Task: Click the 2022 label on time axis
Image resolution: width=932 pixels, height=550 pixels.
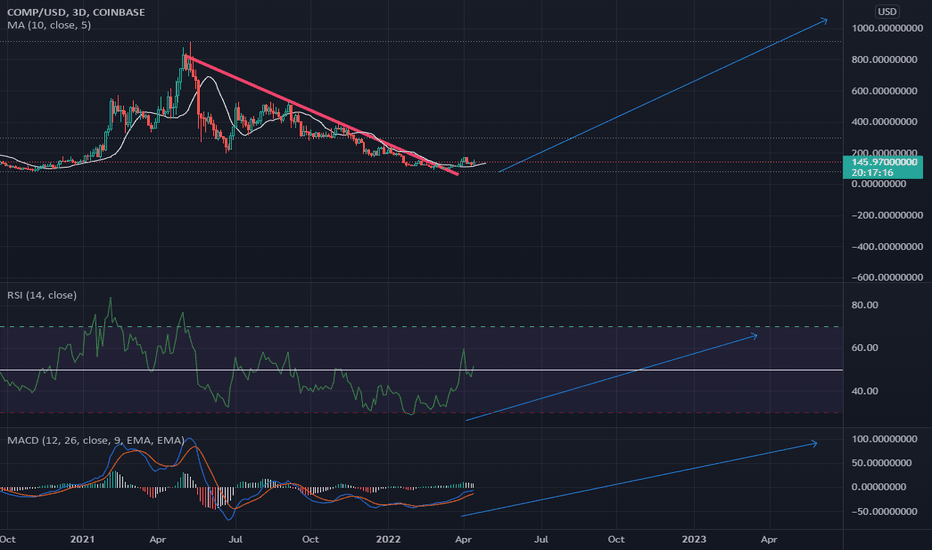Action: [388, 539]
